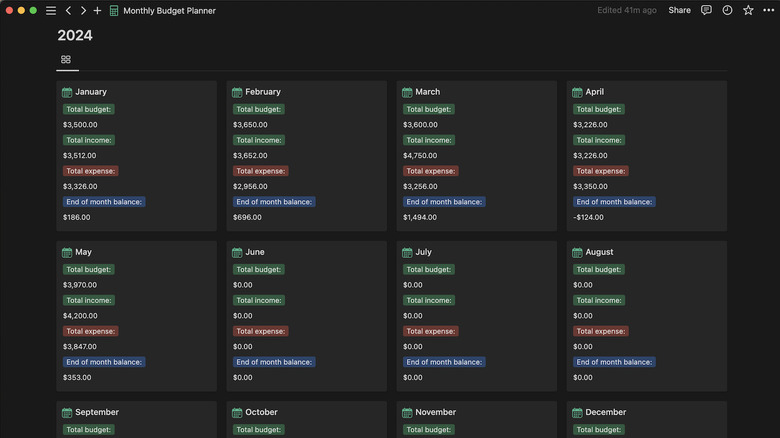Click April's Total expense red tag
The height and width of the screenshot is (438, 780).
tap(601, 171)
